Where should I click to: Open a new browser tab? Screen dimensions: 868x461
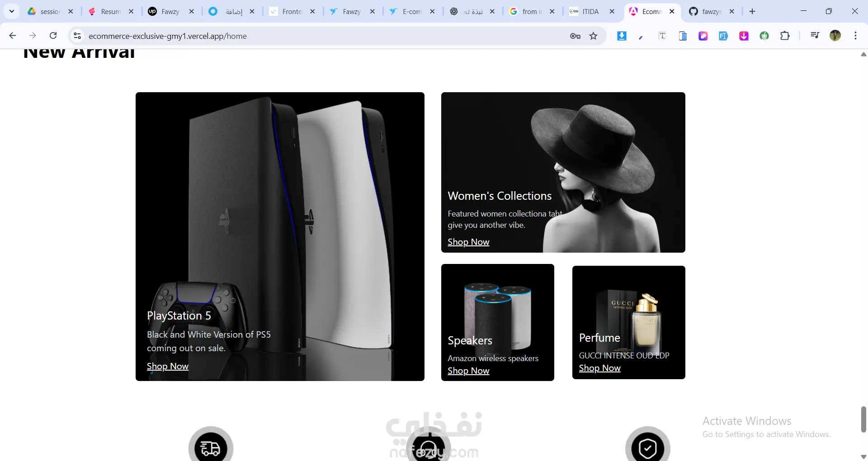tap(752, 11)
